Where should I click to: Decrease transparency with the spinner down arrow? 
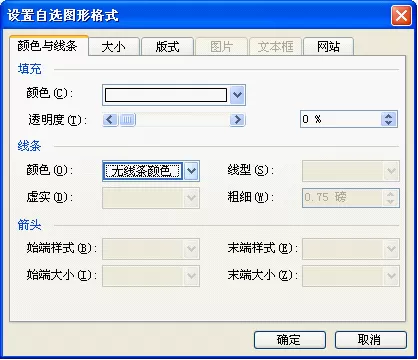click(389, 123)
